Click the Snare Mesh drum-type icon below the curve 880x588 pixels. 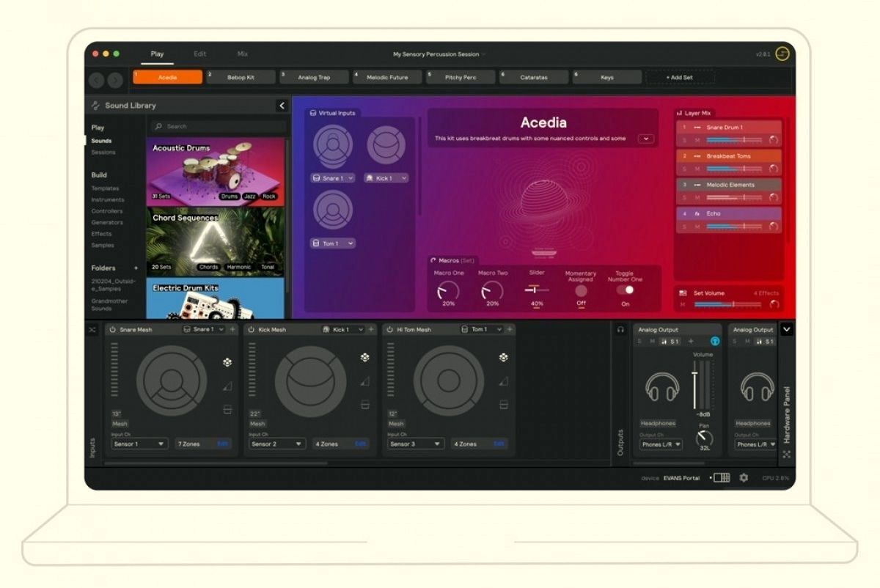227,409
